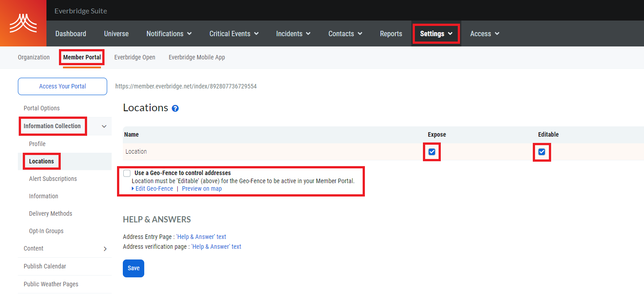Switch to the Organization tab

coord(34,57)
